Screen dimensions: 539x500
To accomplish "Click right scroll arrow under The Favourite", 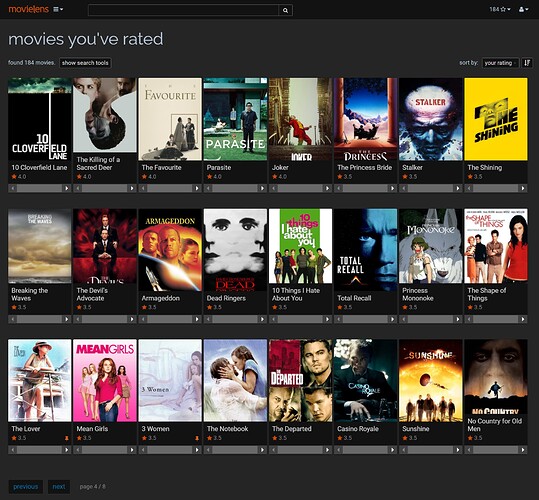I will [197, 188].
